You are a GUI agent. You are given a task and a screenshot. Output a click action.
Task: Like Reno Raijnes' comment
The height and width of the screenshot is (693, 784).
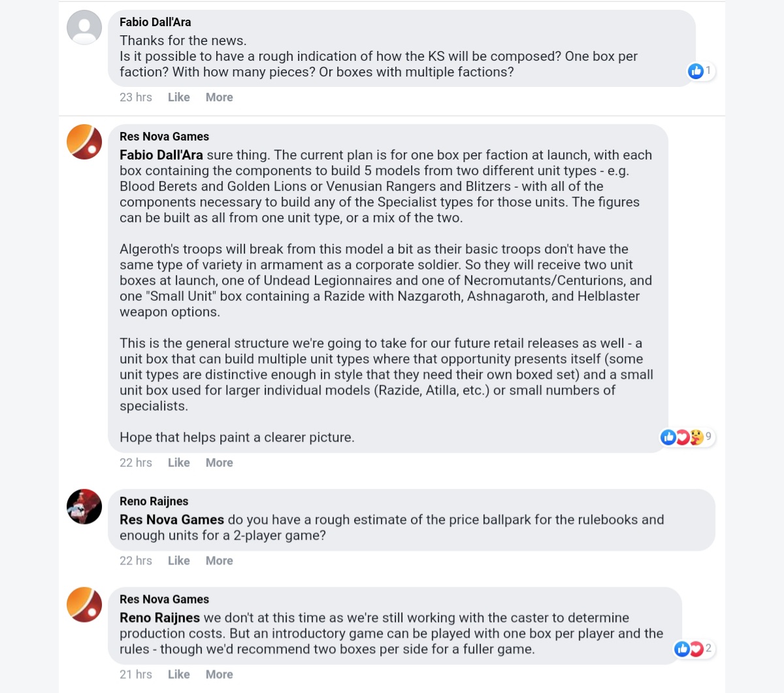[178, 561]
